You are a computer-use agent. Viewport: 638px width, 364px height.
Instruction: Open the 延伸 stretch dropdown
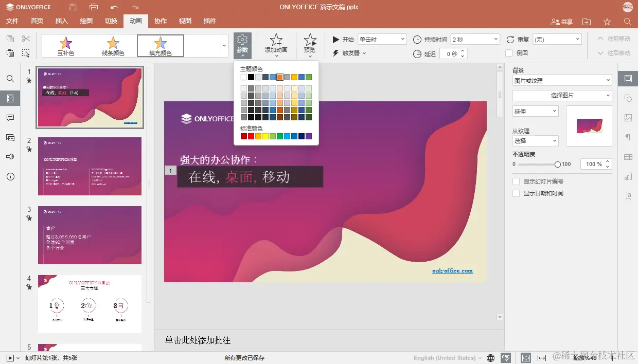(535, 111)
